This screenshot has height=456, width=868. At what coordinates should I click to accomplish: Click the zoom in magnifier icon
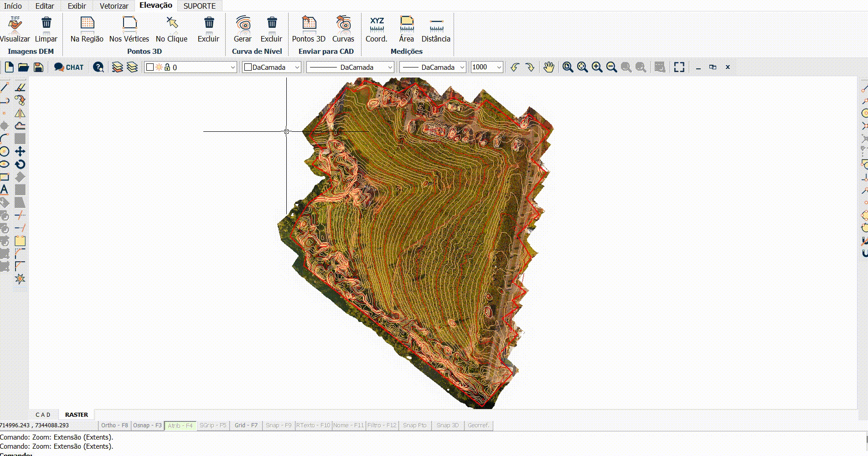coord(597,67)
